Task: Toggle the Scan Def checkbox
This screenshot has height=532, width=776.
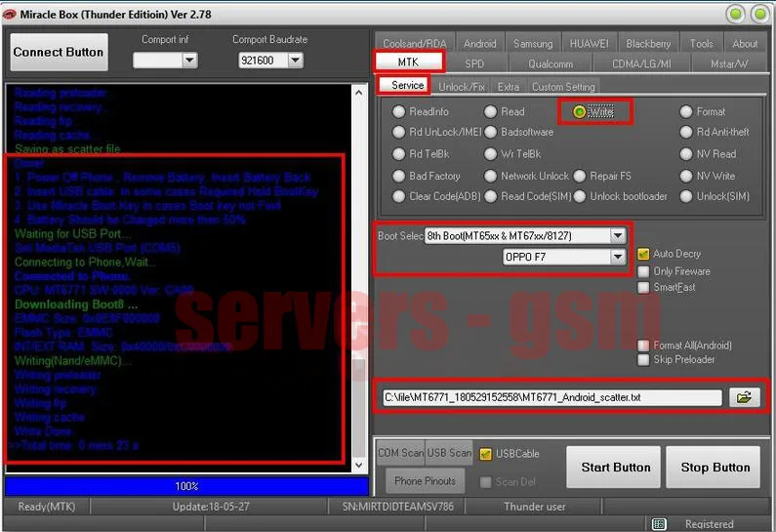Action: pyautogui.click(x=485, y=482)
